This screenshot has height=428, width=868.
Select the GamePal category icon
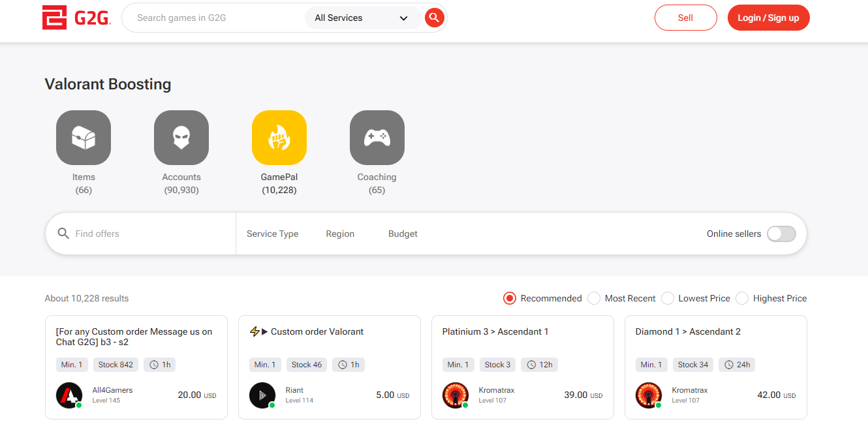[279, 138]
